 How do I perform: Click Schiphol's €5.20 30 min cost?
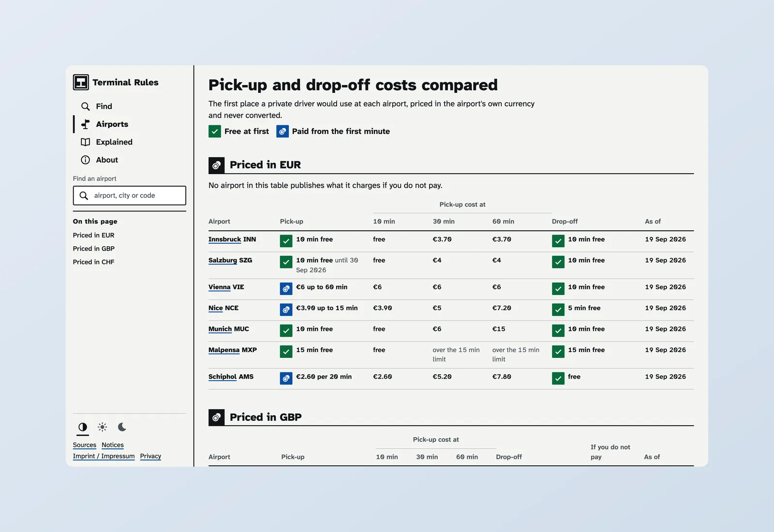pos(442,377)
